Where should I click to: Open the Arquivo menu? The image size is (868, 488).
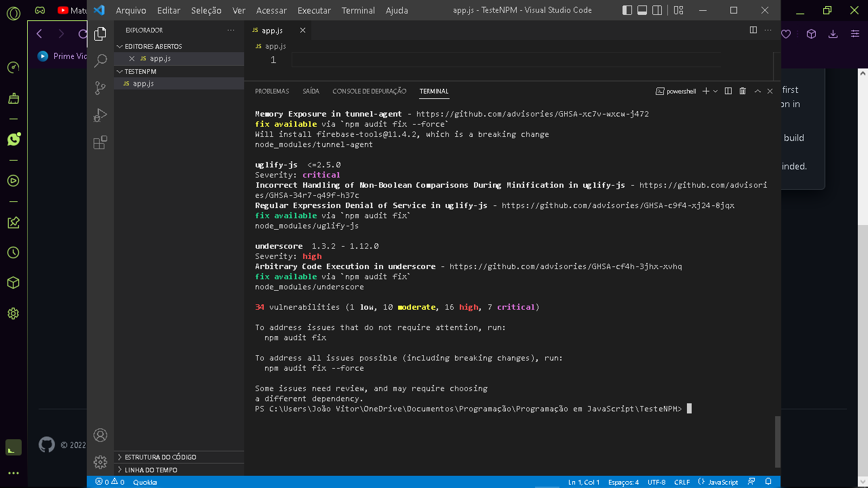pyautogui.click(x=131, y=10)
